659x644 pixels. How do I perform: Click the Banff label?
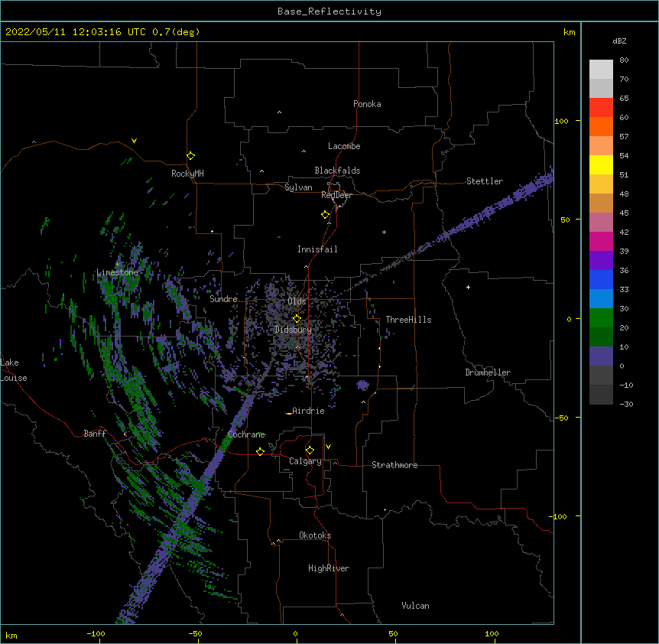(x=95, y=434)
